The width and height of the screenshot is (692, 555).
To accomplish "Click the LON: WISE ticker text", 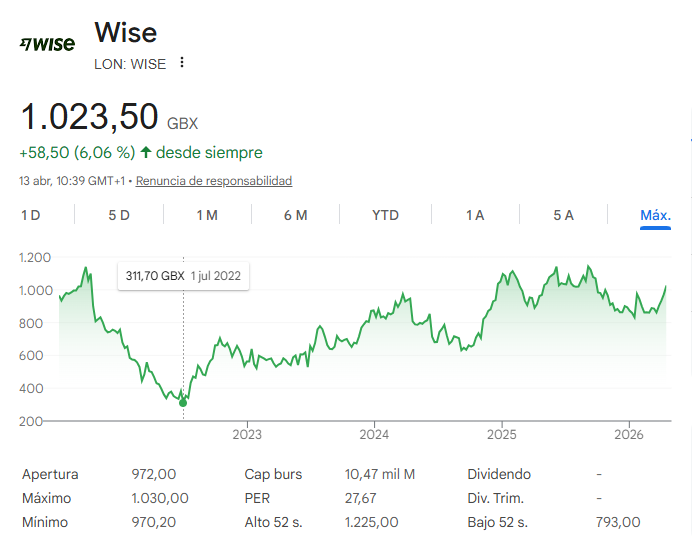I will pos(130,64).
